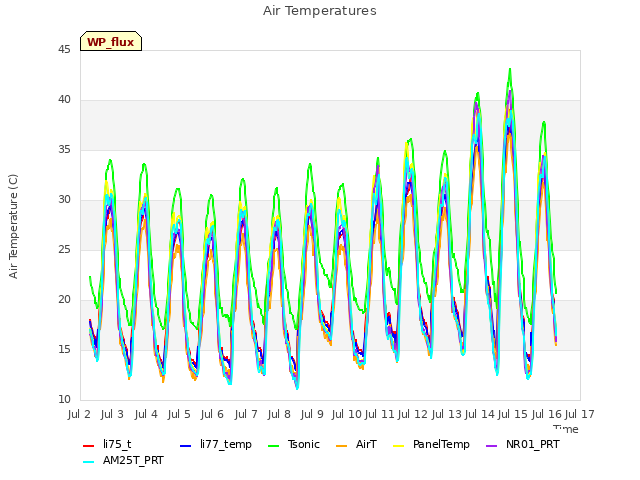
Task: Click the Jul 12 x-axis tick label
Action: [413, 415]
